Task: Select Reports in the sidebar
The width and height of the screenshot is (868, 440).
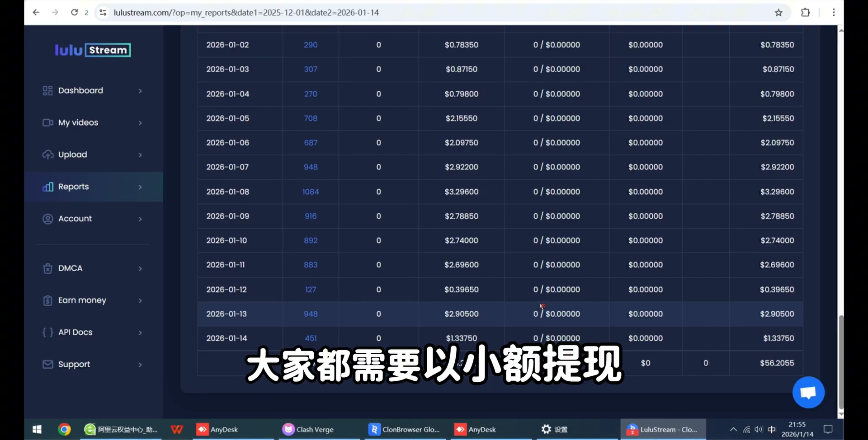Action: pos(94,187)
